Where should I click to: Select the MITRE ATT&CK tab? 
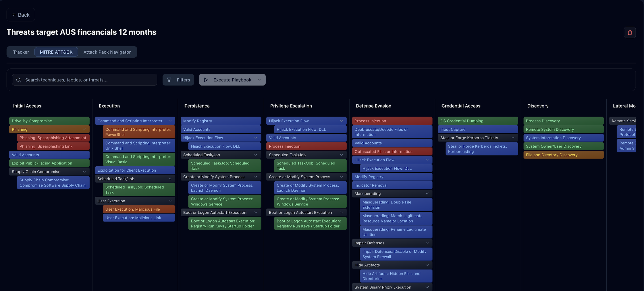tap(56, 52)
